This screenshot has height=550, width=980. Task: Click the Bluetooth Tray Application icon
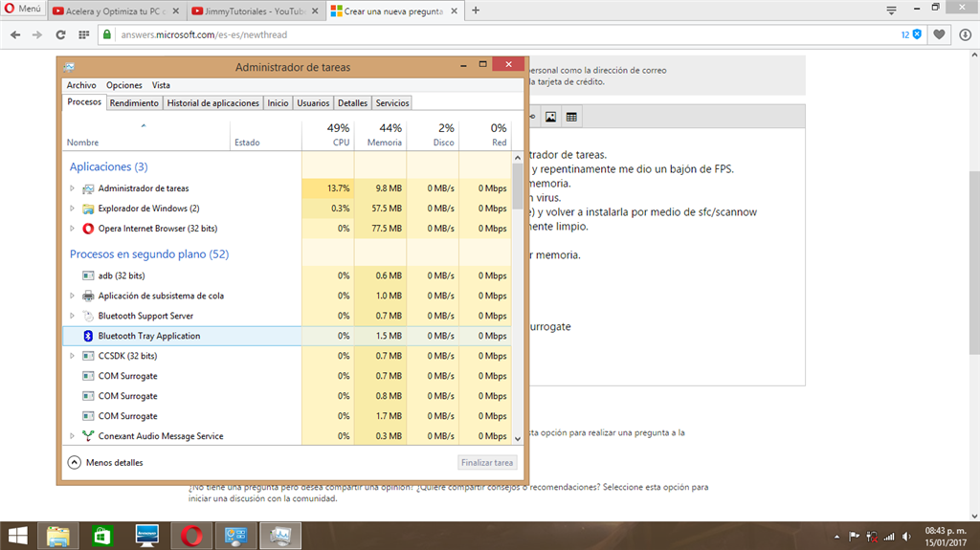[x=88, y=336]
